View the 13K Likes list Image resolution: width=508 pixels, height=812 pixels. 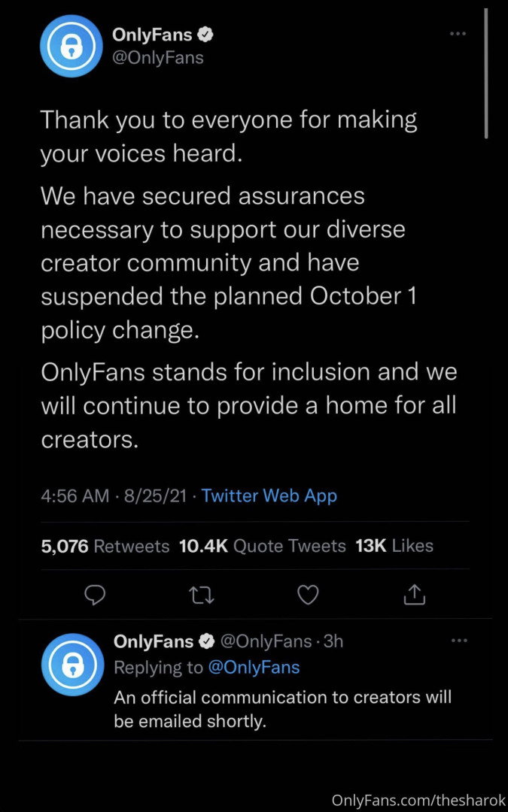click(x=394, y=546)
